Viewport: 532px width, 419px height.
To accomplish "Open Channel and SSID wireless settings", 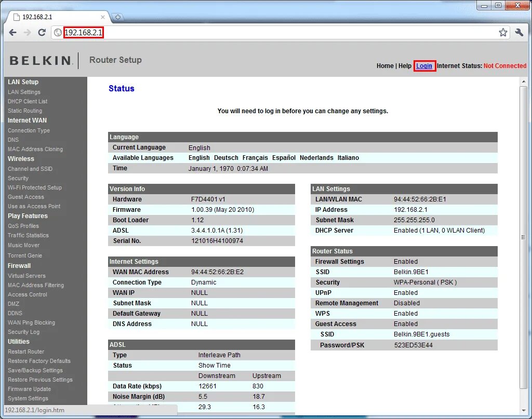I will coord(30,169).
